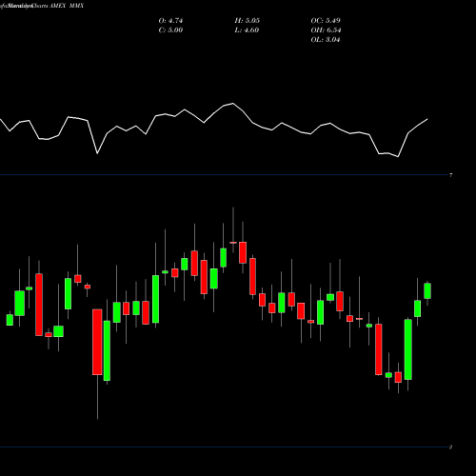
Task: Click the open value "O: 4.74"
Action: coord(170,21)
